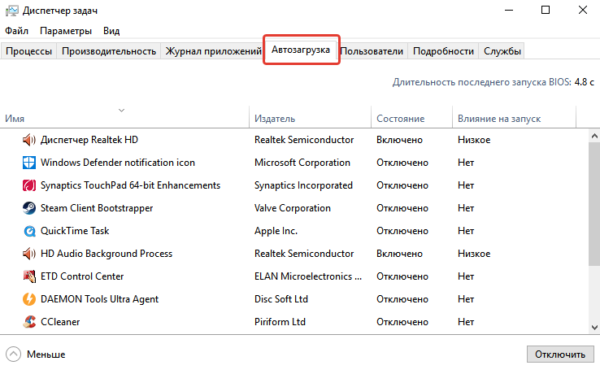
Task: Collapse view with the Меньше chevron
Action: pos(13,354)
